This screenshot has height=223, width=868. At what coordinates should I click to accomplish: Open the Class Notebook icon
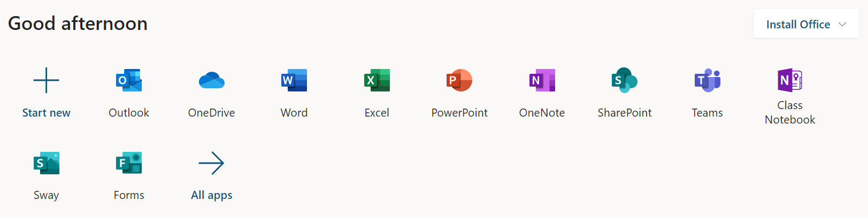pyautogui.click(x=789, y=81)
